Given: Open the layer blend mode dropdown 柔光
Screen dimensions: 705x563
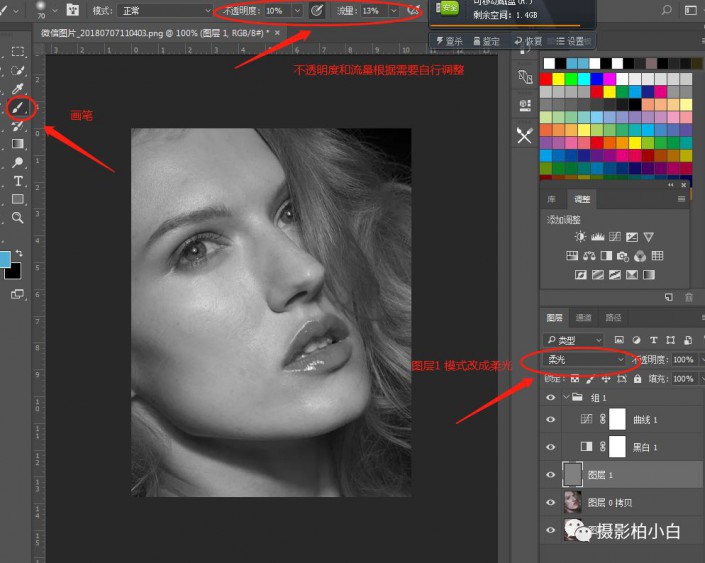Looking at the screenshot, I should 585,360.
